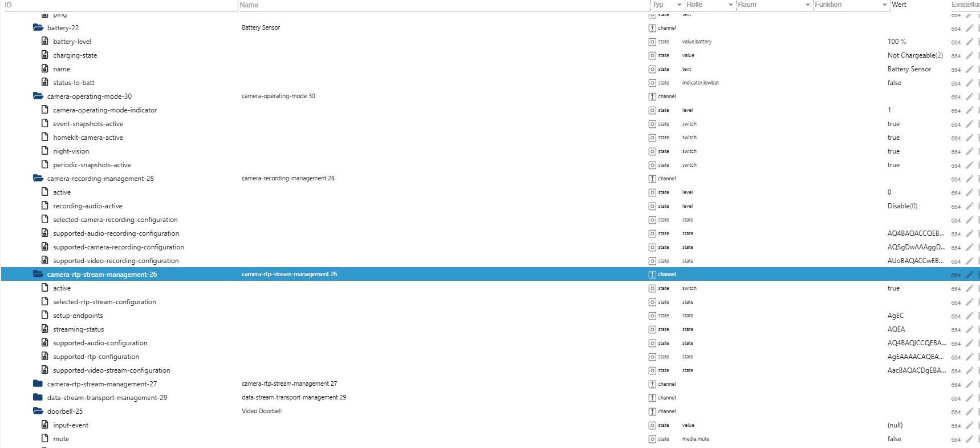Edit periodic-snapshots-active with the pencil icon
Viewport: 980px width, 448px height.
pos(969,165)
